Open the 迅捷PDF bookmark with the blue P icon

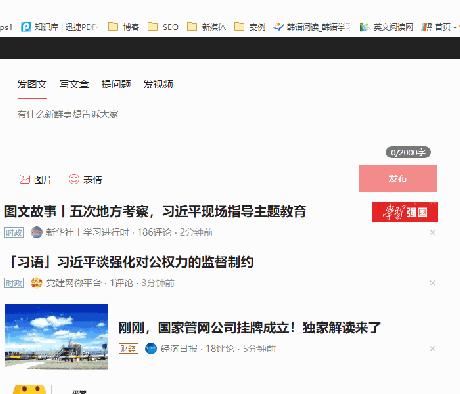[59, 27]
